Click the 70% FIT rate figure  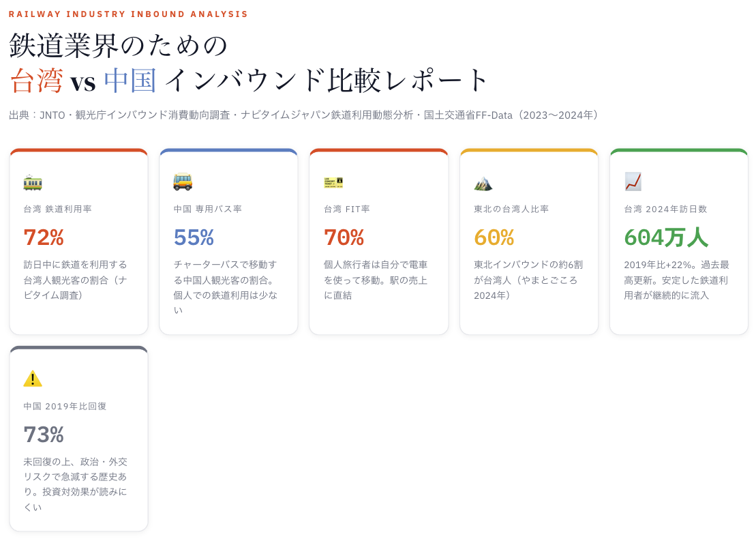pyautogui.click(x=344, y=237)
